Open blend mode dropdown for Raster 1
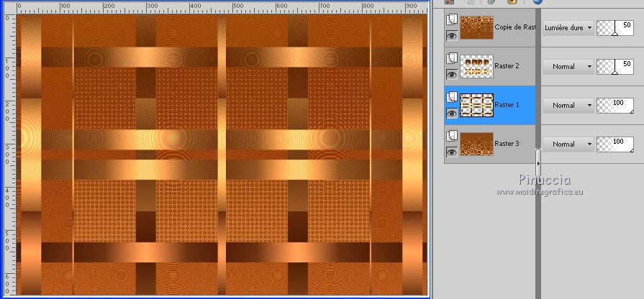The image size is (644, 299). tap(568, 106)
